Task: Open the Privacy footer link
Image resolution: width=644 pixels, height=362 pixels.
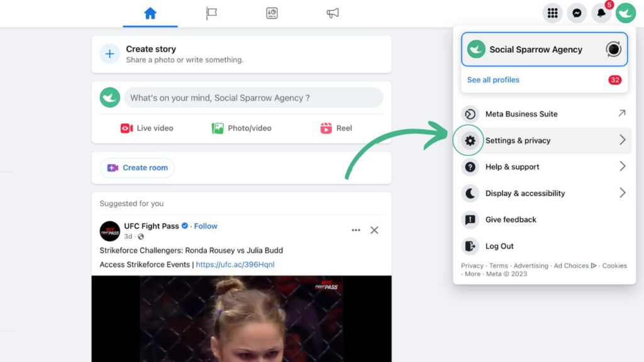Action: pos(472,266)
